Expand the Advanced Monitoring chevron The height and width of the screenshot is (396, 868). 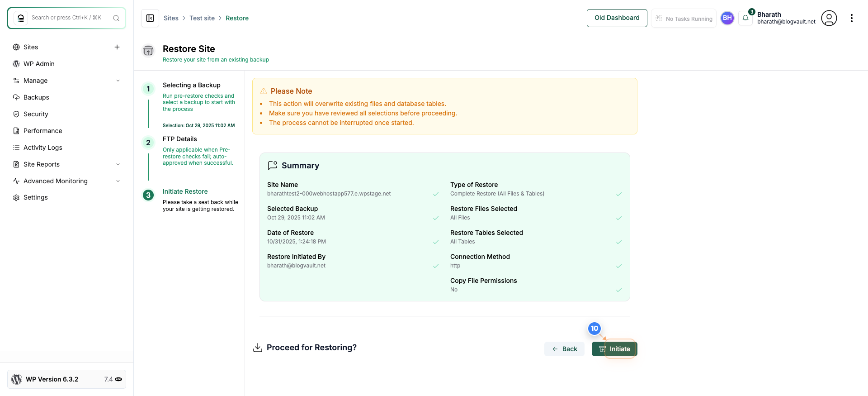click(x=118, y=181)
